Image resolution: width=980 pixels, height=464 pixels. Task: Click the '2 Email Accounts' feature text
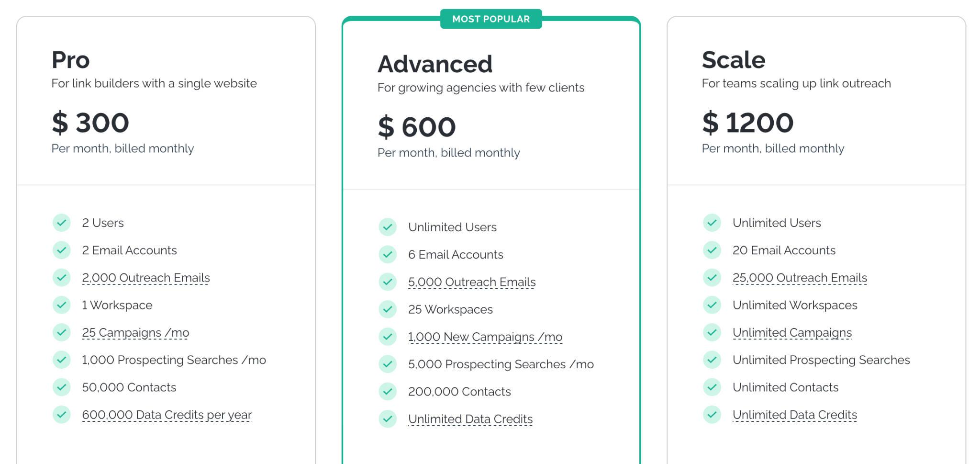click(129, 250)
